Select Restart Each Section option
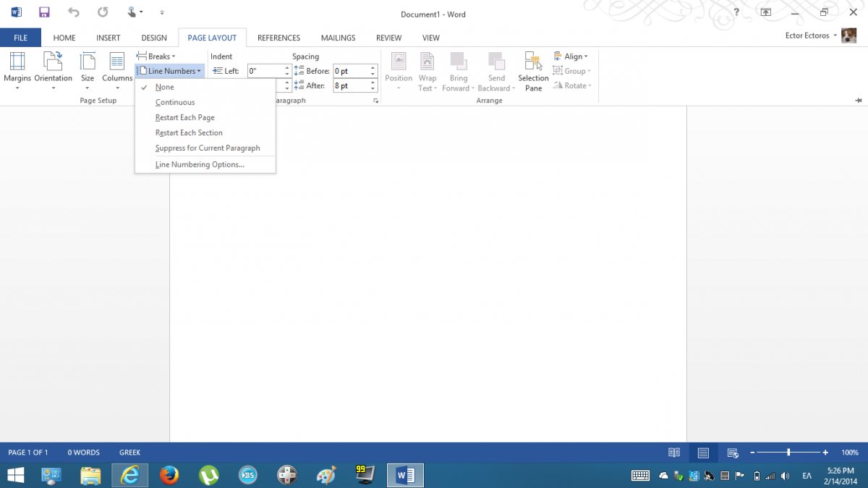The image size is (868, 488). [205, 132]
